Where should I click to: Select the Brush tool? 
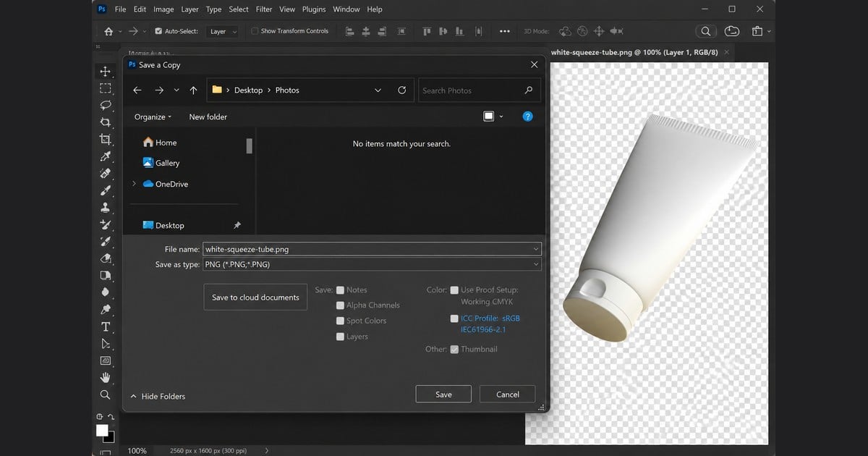pyautogui.click(x=105, y=190)
